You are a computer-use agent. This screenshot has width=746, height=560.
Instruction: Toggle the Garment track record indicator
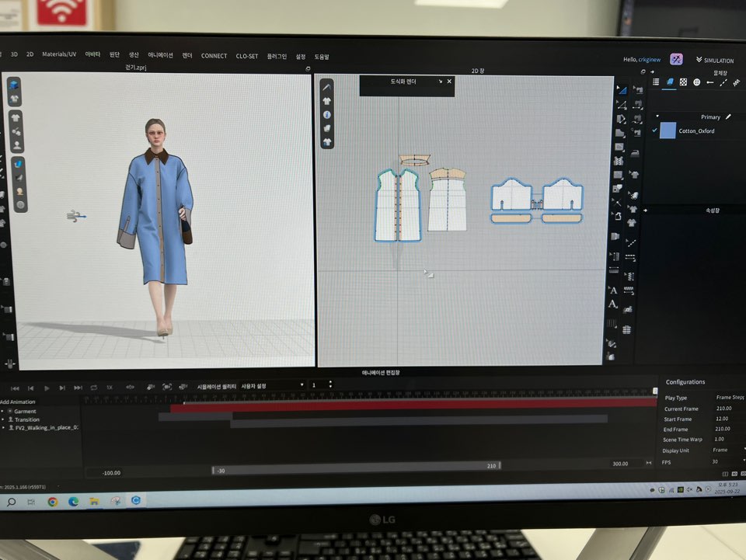point(10,411)
